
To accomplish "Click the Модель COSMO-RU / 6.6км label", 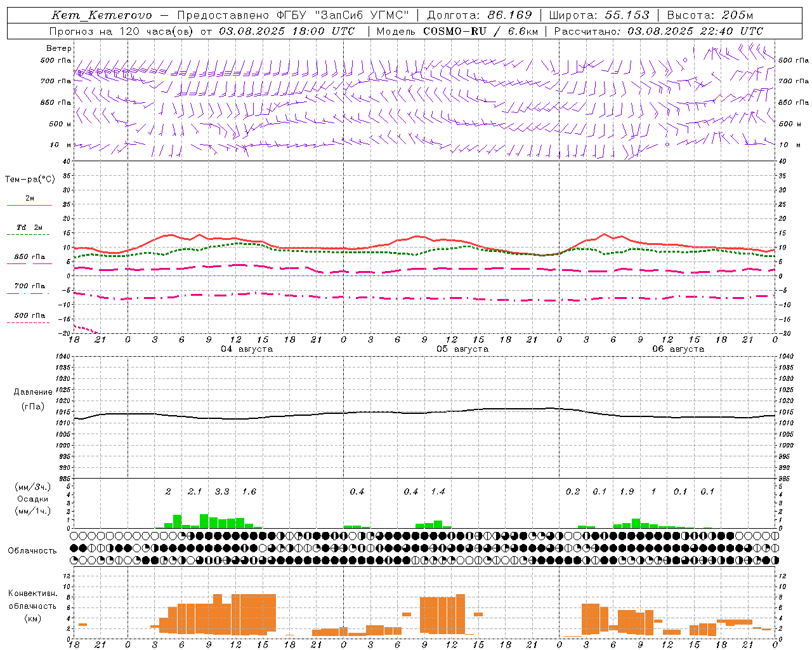I will click(x=457, y=31).
